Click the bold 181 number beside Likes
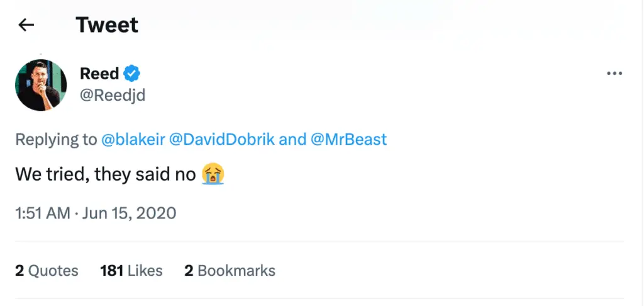Screen dimensions: 644x306 pos(112,271)
